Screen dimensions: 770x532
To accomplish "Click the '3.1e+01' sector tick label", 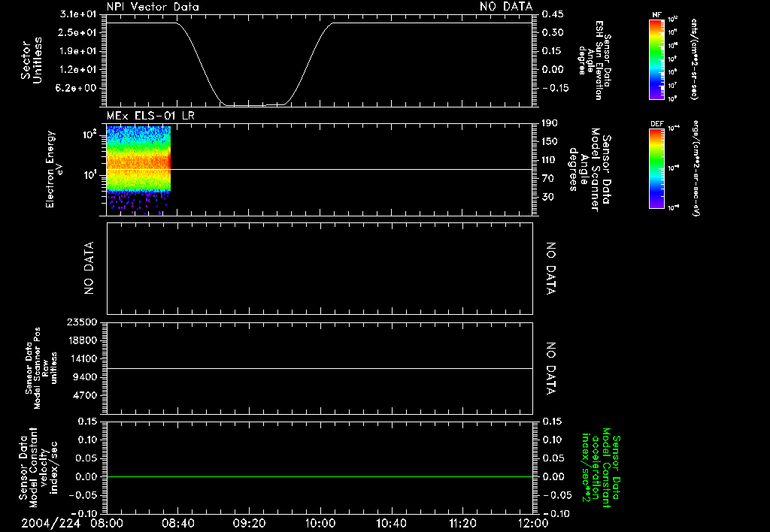I will (77, 14).
